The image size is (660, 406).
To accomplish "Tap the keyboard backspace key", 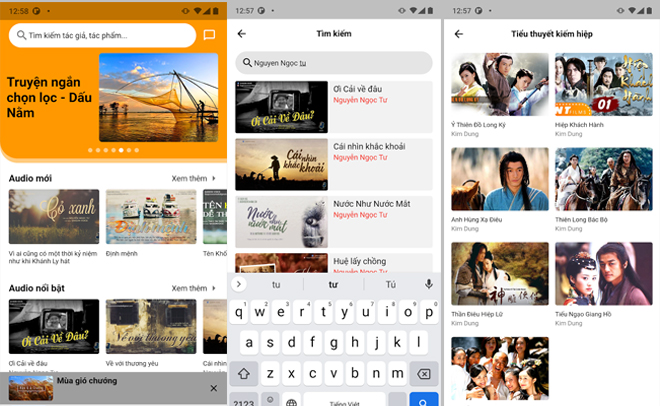I will pos(423,373).
